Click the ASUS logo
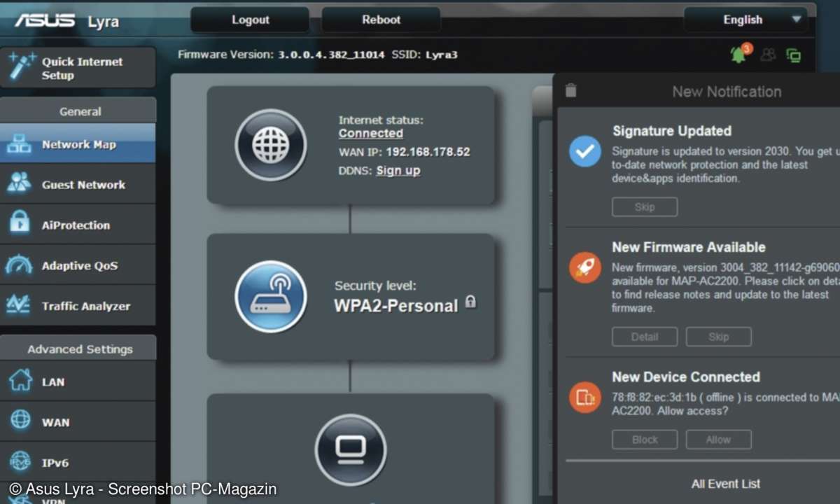The width and height of the screenshot is (840, 504). 45,20
